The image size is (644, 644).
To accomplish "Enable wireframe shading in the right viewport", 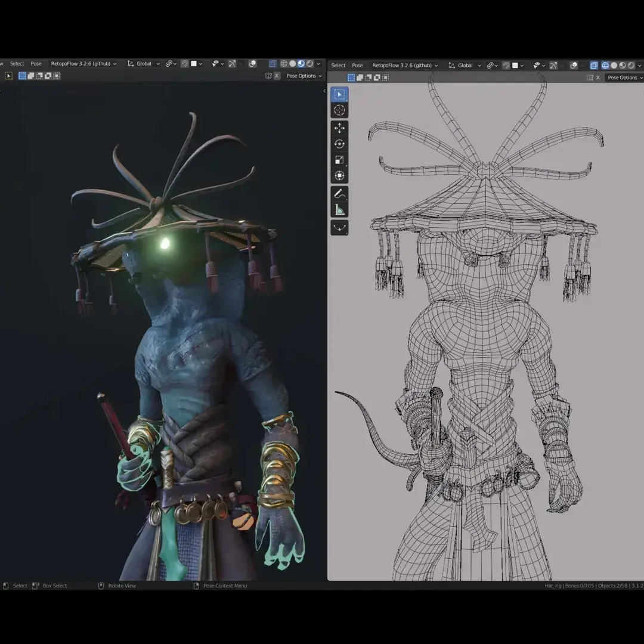I will click(x=605, y=66).
